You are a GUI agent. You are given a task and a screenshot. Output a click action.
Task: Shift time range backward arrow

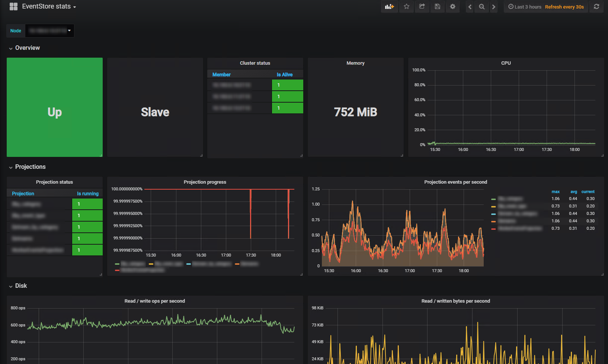470,7
